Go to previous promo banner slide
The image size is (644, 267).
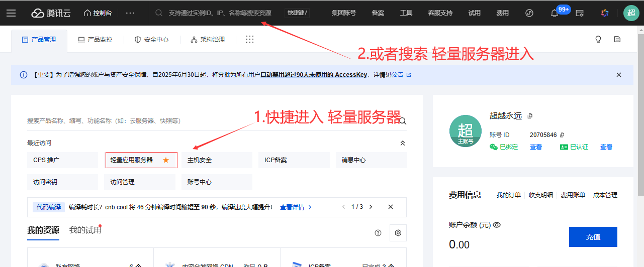[344, 207]
